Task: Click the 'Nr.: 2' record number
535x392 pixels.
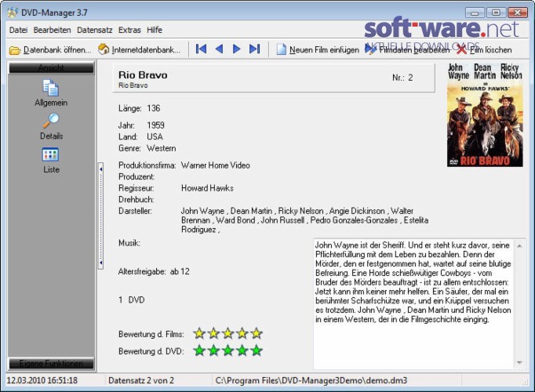Action: click(402, 78)
